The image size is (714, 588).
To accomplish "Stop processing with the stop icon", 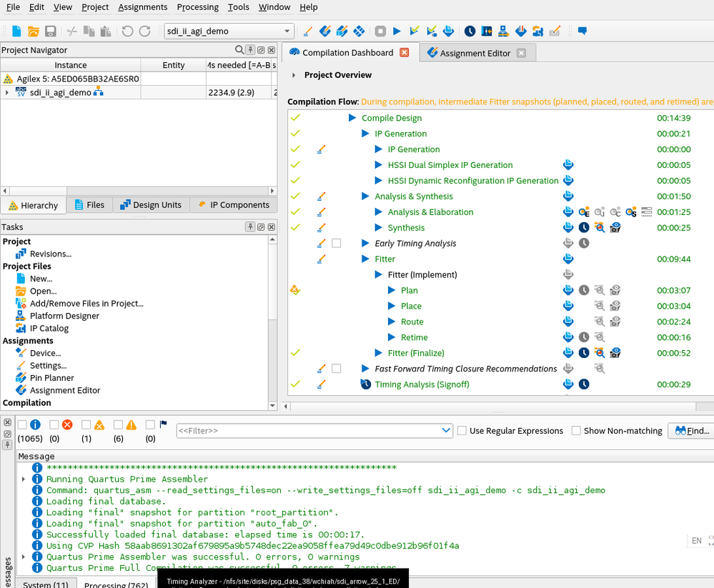I will (380, 31).
